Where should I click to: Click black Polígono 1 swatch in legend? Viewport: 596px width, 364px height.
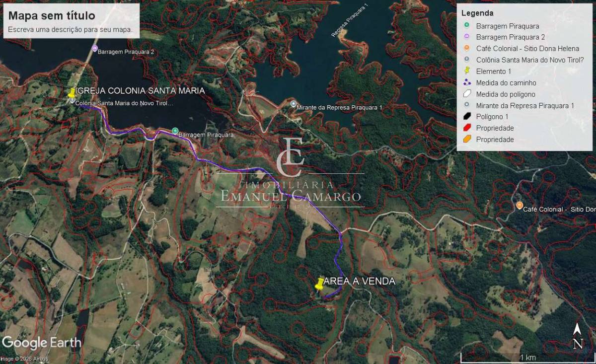pos(467,117)
